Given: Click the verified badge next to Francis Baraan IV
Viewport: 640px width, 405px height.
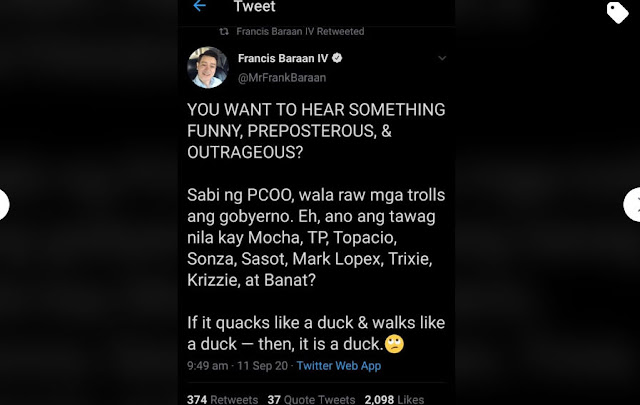Looking at the screenshot, I should pos(336,57).
